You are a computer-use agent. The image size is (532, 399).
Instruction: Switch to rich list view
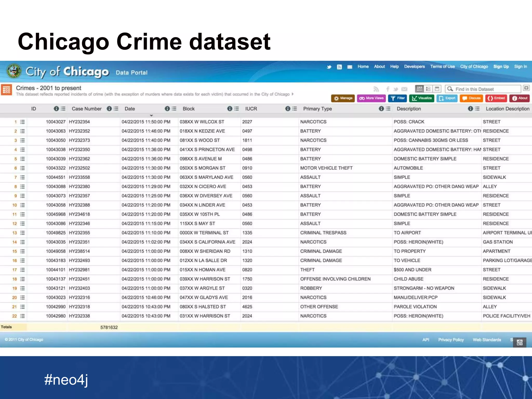(x=428, y=89)
